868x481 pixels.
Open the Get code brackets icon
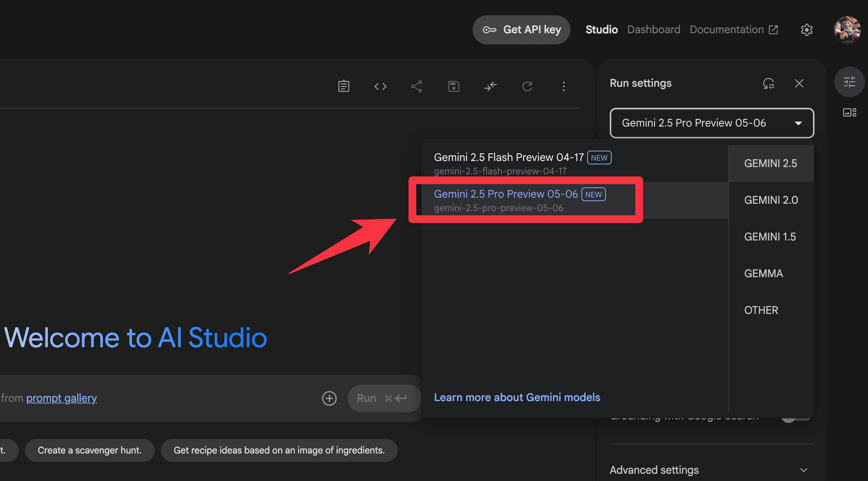(380, 86)
